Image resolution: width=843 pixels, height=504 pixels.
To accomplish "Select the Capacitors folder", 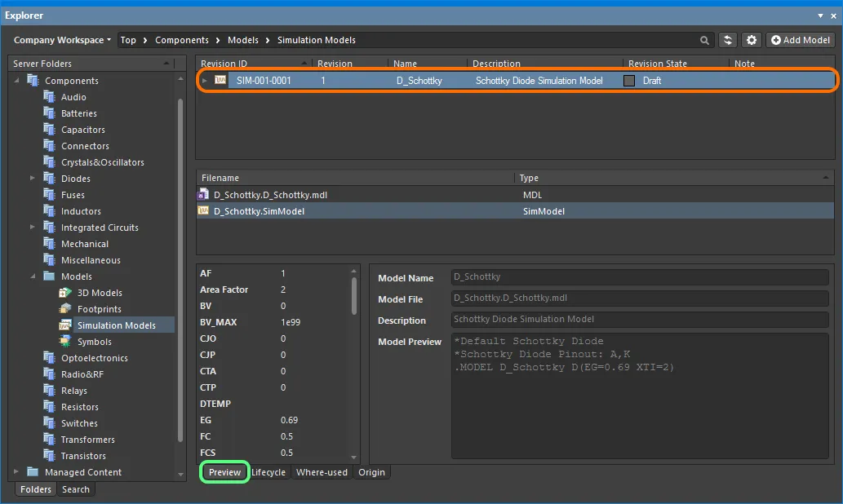I will (x=82, y=130).
